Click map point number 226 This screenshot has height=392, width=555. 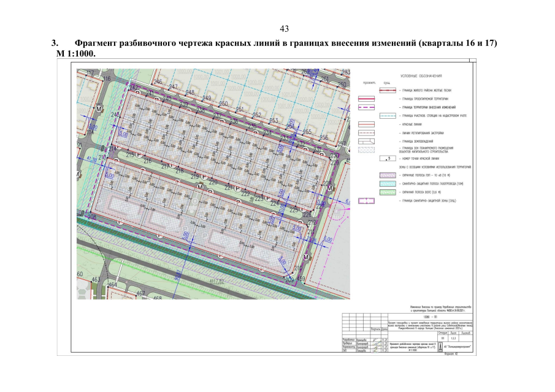click(x=307, y=215)
